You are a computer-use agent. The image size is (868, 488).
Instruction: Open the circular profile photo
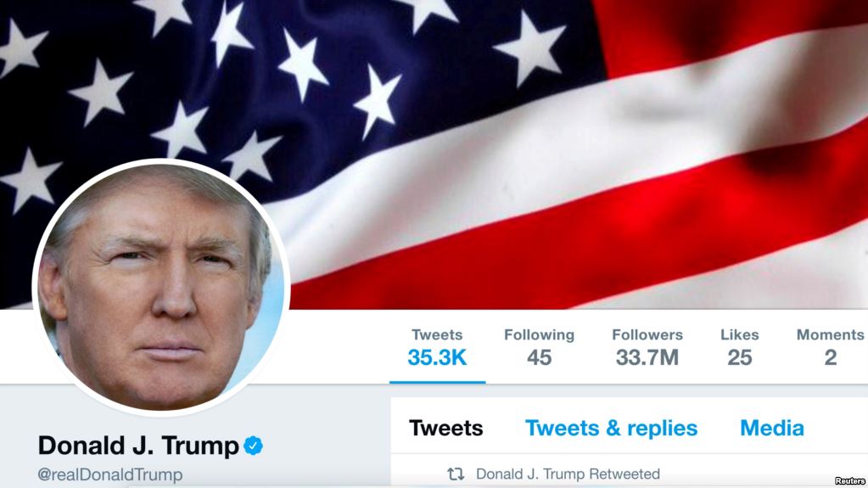pos(161,287)
